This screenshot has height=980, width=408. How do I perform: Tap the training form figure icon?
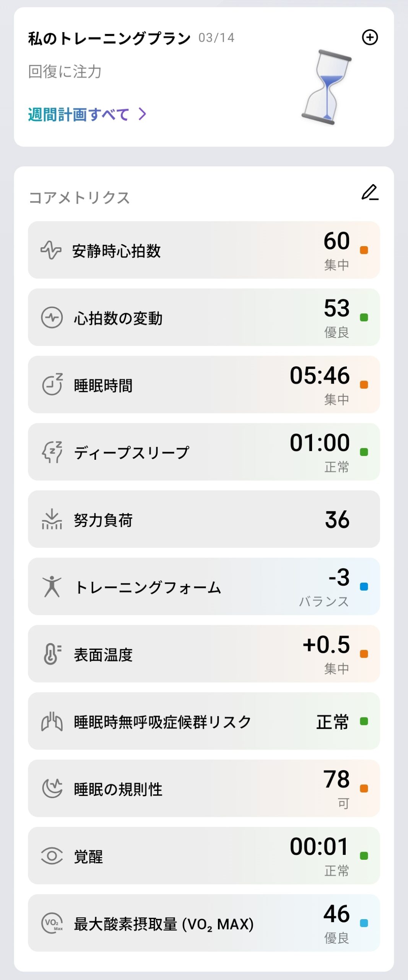[52, 586]
